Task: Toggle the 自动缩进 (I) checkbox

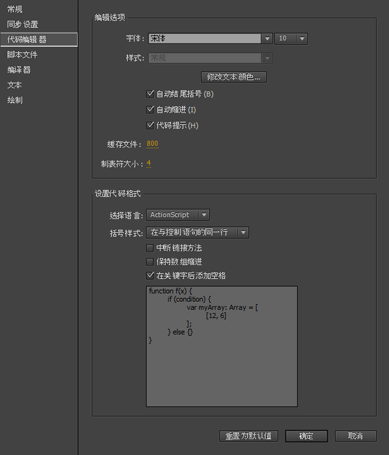Action: coord(150,110)
